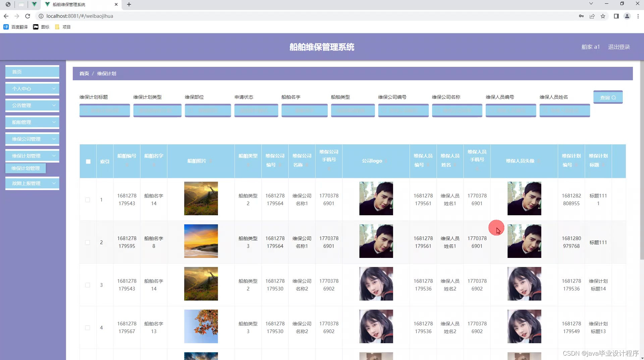This screenshot has height=360, width=644.
Task: Expand the 维保公司管理 sidebar menu
Action: click(32, 139)
